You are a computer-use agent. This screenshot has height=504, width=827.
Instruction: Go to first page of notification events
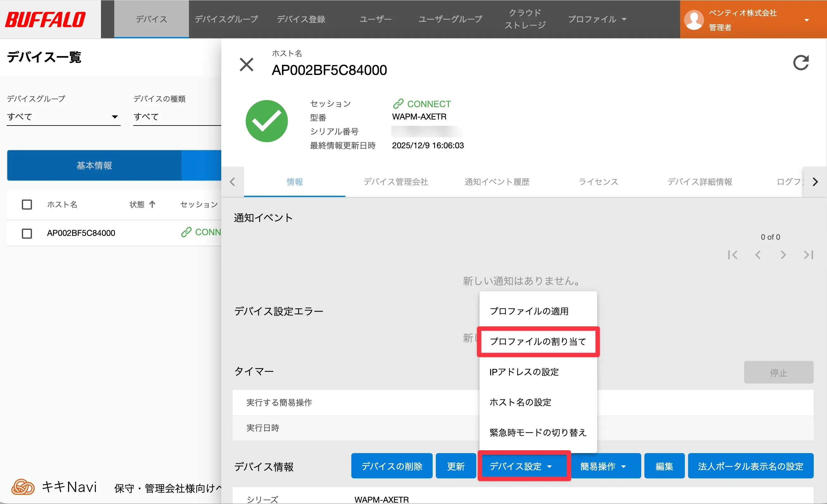pos(732,255)
